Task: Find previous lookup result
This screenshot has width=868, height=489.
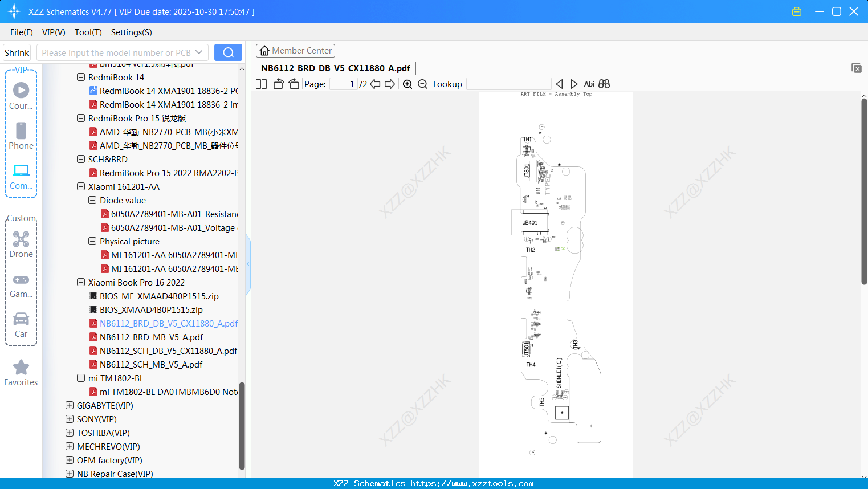Action: pos(559,84)
